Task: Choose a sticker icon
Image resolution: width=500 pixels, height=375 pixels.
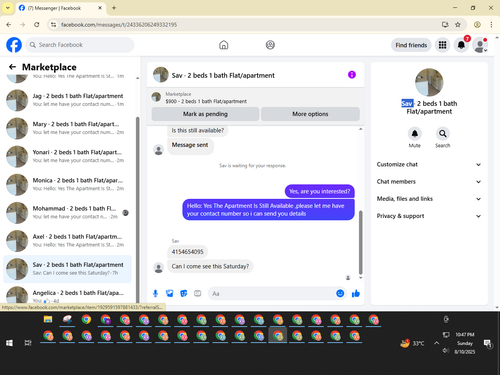Action: tap(184, 293)
